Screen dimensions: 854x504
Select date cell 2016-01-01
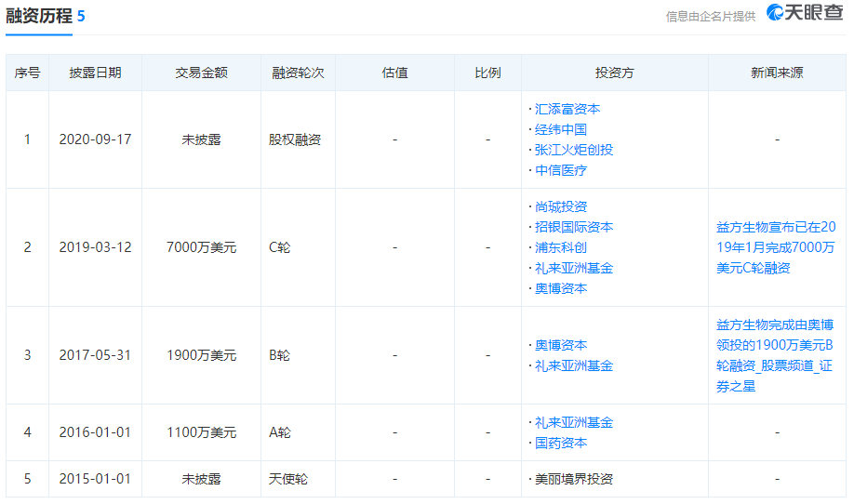(95, 432)
